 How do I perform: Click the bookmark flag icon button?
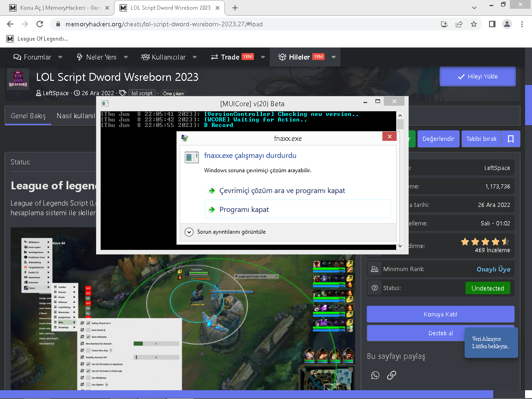click(511, 139)
